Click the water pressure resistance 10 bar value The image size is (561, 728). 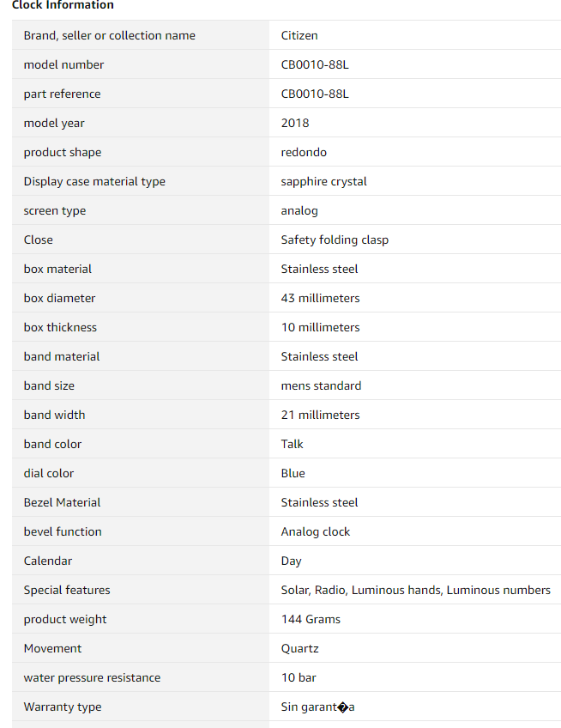[x=299, y=678]
